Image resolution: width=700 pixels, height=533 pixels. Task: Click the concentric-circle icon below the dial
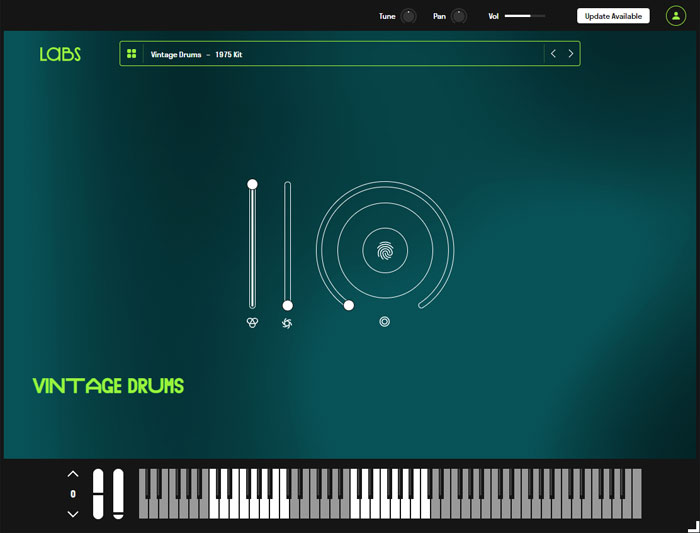tap(384, 321)
